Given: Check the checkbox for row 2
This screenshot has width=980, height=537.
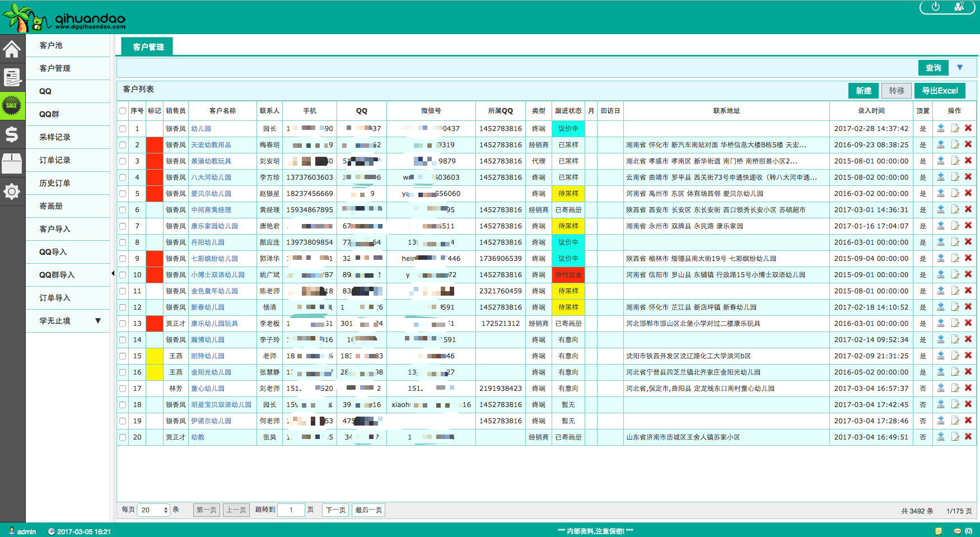Looking at the screenshot, I should (123, 145).
